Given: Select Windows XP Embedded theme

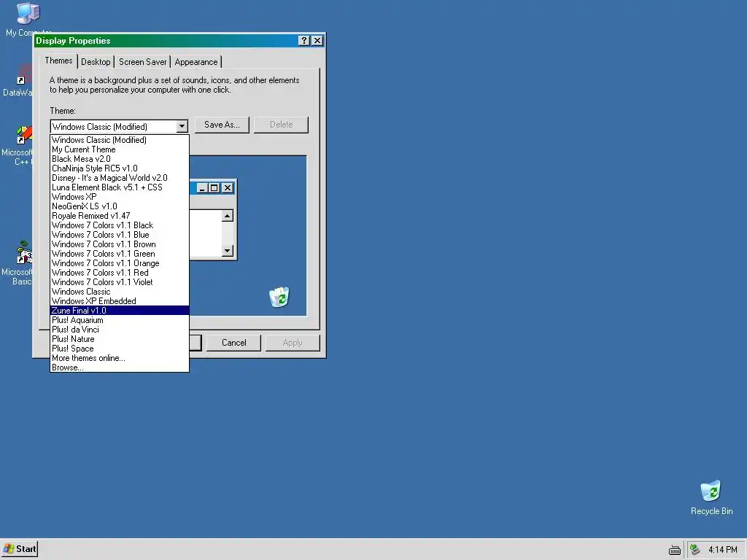Looking at the screenshot, I should pos(120,301).
